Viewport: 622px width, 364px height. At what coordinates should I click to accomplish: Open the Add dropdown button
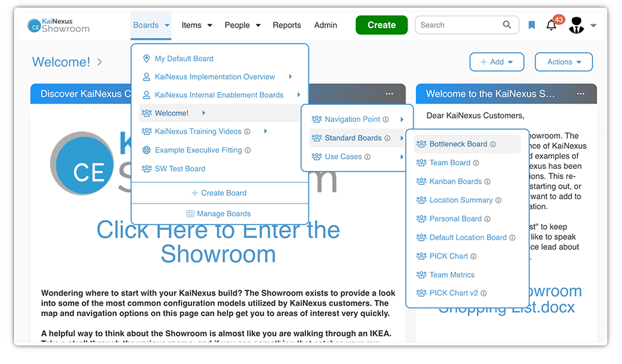[x=497, y=62]
